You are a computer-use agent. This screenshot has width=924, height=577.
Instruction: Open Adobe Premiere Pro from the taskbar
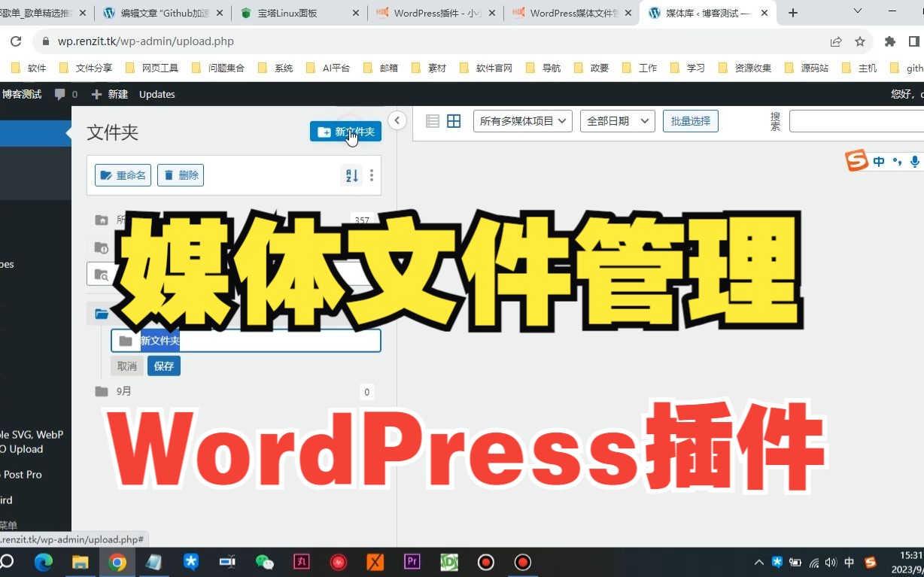[x=412, y=562]
